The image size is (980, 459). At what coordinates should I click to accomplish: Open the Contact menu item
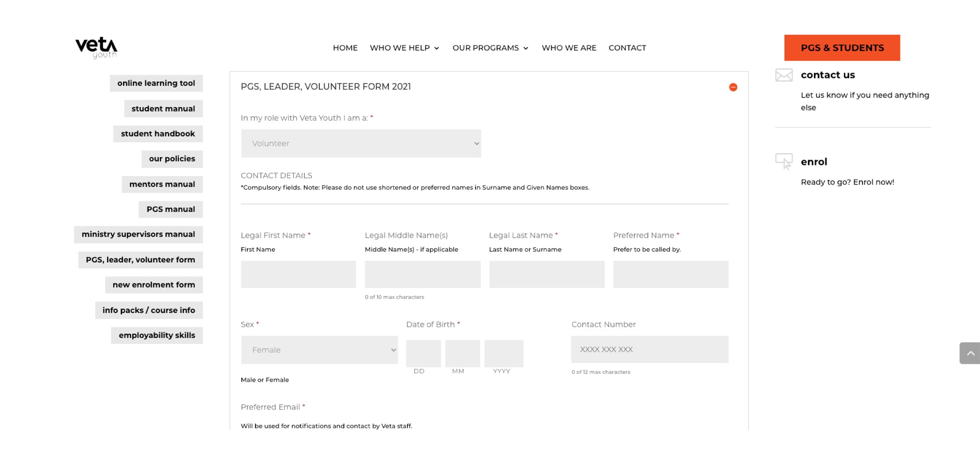[627, 48]
